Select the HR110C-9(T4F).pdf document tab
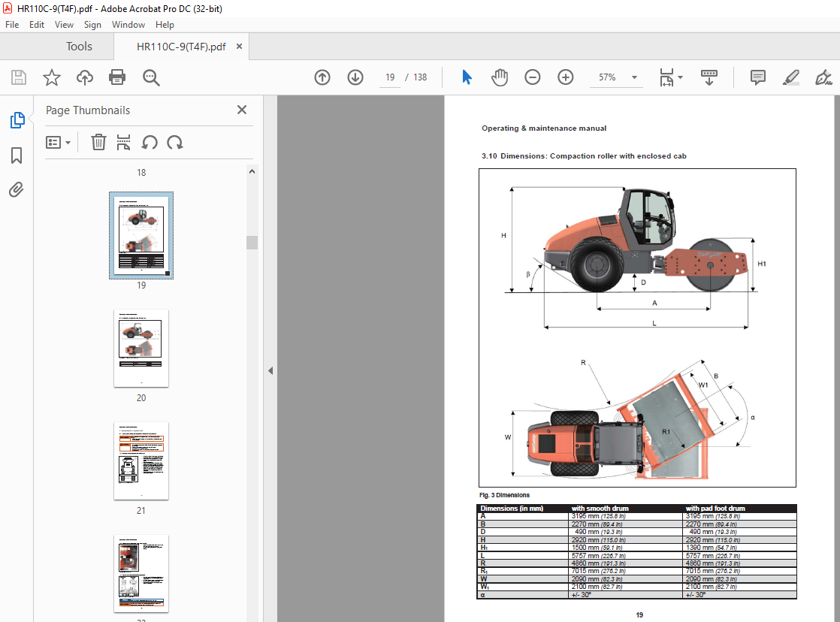 [181, 47]
